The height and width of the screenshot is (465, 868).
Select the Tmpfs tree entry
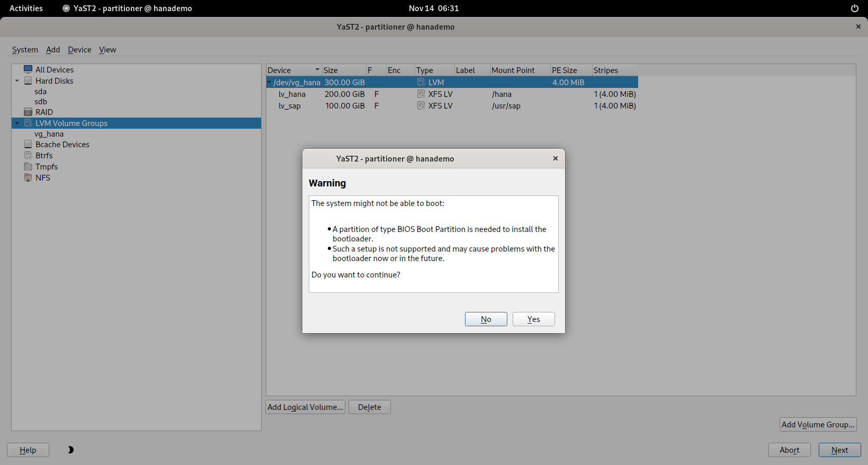tap(47, 166)
